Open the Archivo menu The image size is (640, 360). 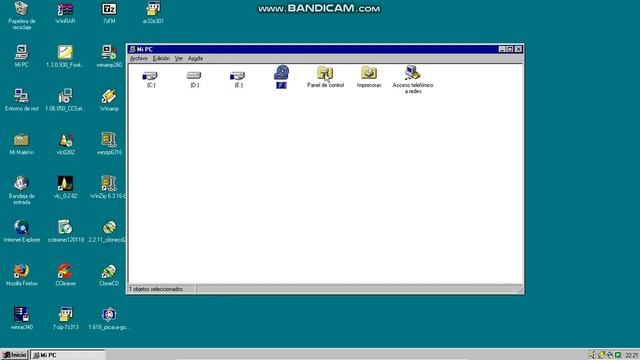139,58
